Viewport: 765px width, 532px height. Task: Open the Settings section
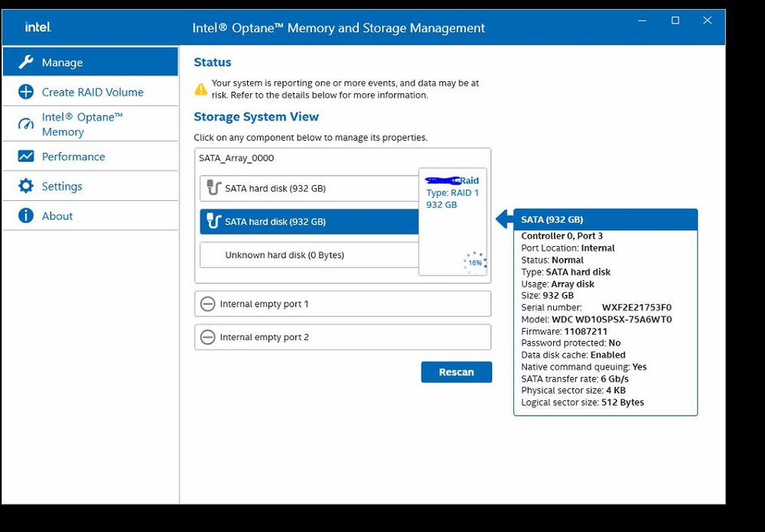pyautogui.click(x=91, y=186)
